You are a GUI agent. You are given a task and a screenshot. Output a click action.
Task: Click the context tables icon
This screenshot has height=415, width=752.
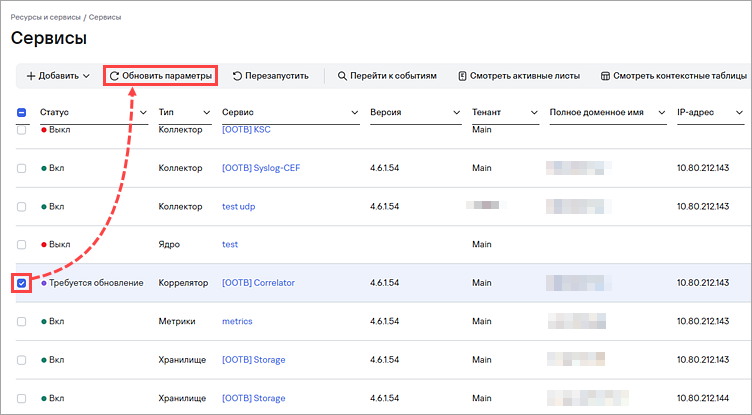(605, 76)
